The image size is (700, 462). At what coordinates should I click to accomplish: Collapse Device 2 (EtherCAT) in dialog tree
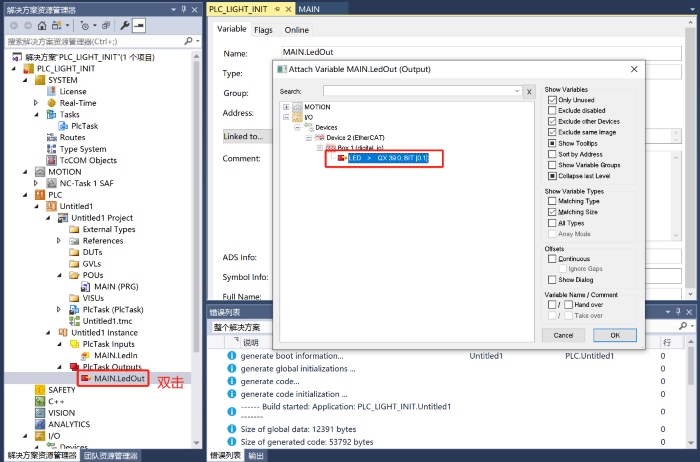coord(308,137)
